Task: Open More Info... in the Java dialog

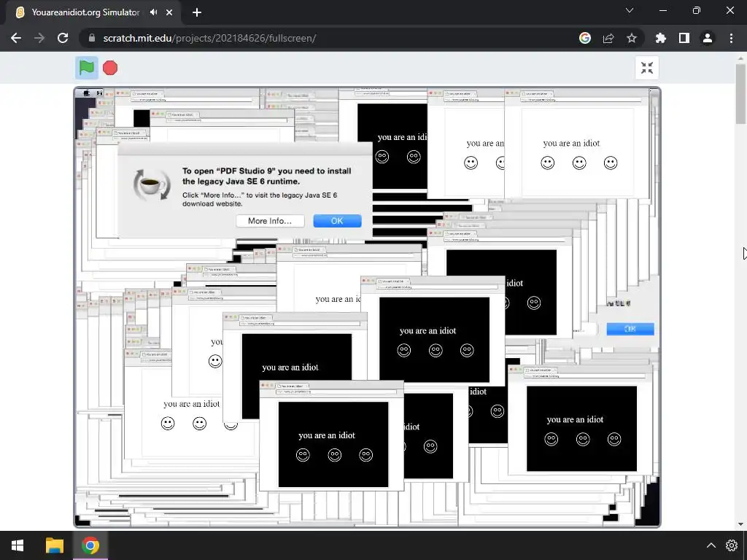Action: pyautogui.click(x=270, y=221)
